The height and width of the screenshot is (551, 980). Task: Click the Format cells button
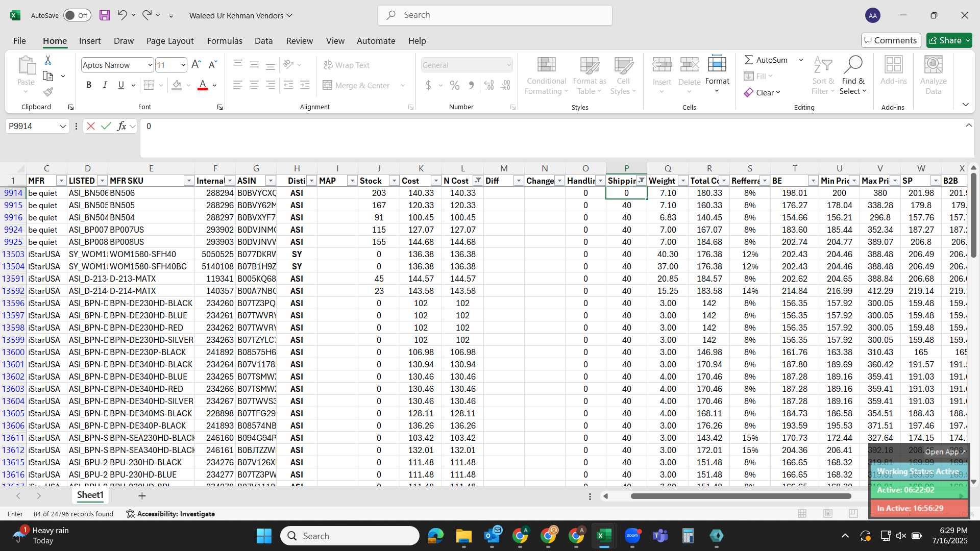[x=717, y=74]
